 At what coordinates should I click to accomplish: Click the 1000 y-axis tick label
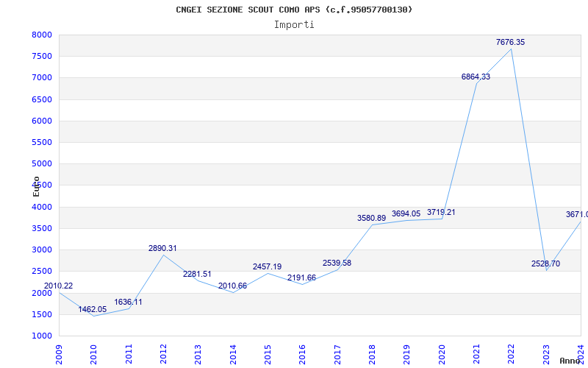click(x=42, y=336)
